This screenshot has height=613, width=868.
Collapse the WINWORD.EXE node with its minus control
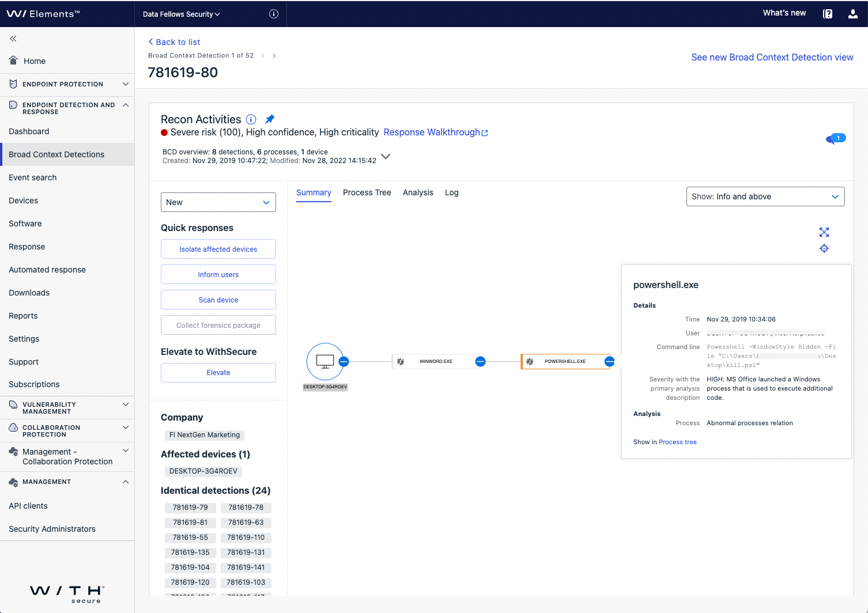pyautogui.click(x=480, y=361)
